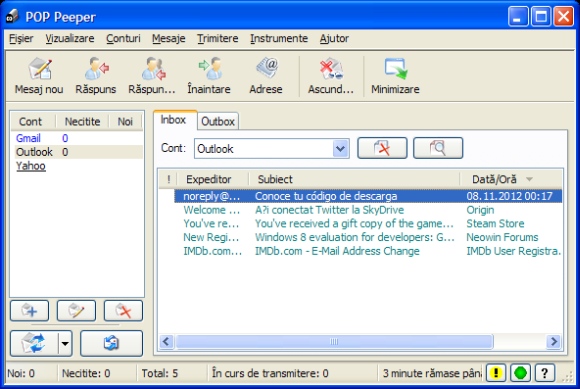Open the Instrumente menu

pyautogui.click(x=279, y=38)
